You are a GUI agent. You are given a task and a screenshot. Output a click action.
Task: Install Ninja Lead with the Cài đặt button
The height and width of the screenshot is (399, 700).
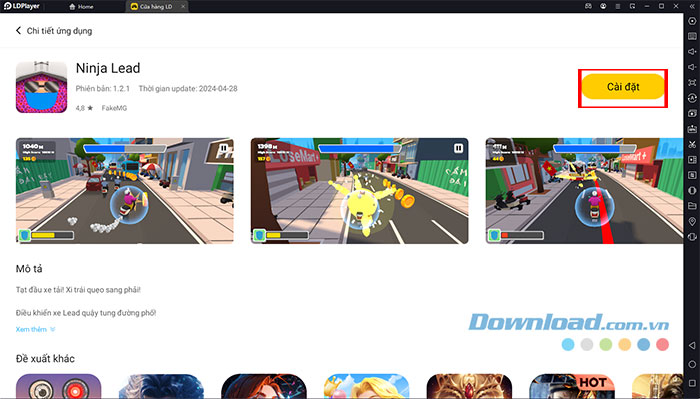click(x=623, y=87)
